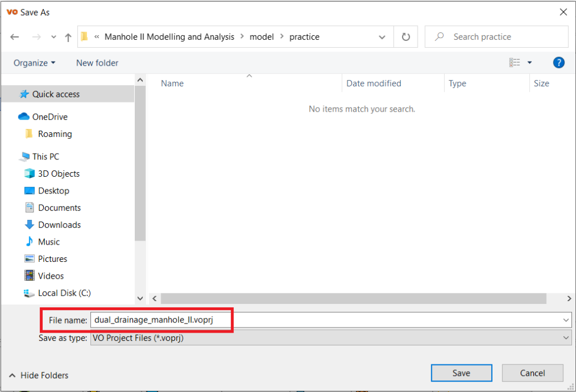Click the horizontal scrollbar right arrow

(569, 298)
